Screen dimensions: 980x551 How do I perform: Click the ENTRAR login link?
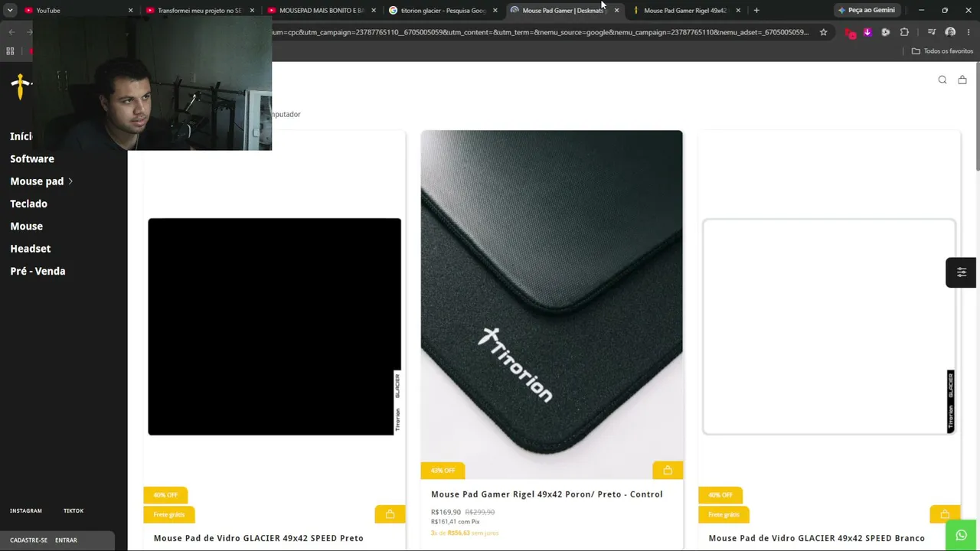pos(66,540)
